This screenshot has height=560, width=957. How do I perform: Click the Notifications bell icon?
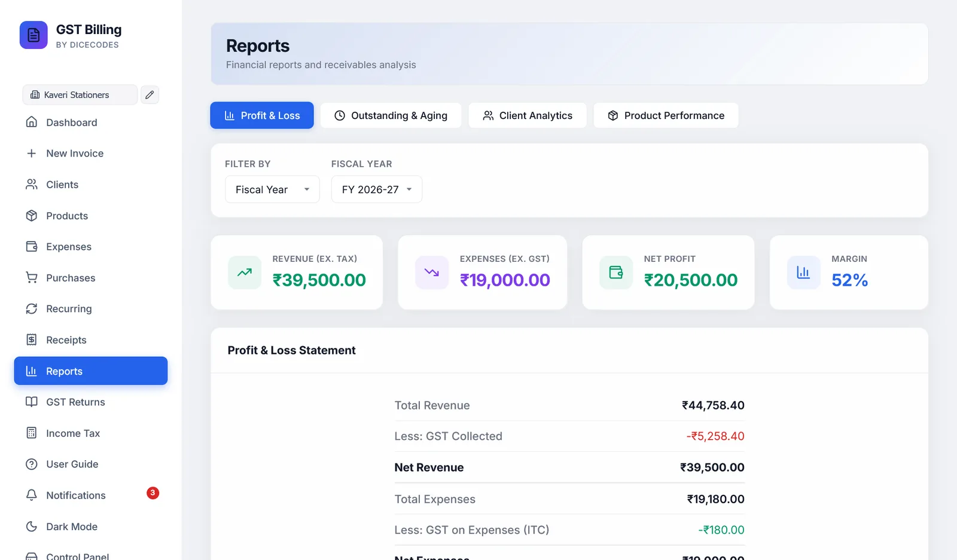[x=32, y=495]
